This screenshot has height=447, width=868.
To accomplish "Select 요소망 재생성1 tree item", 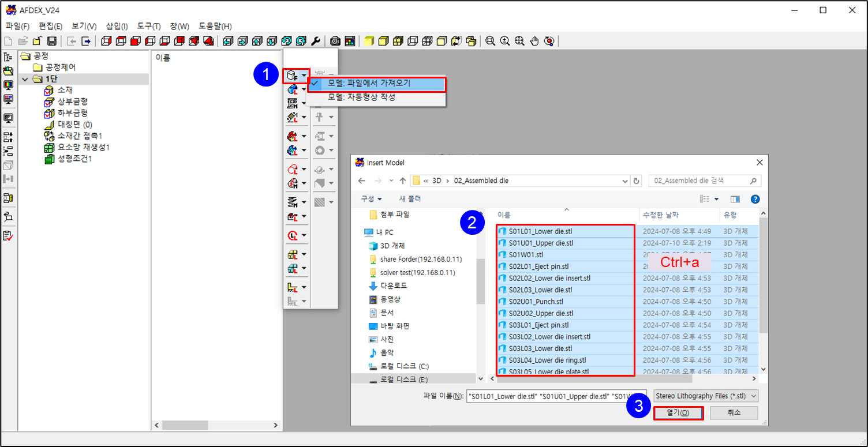I will click(84, 148).
